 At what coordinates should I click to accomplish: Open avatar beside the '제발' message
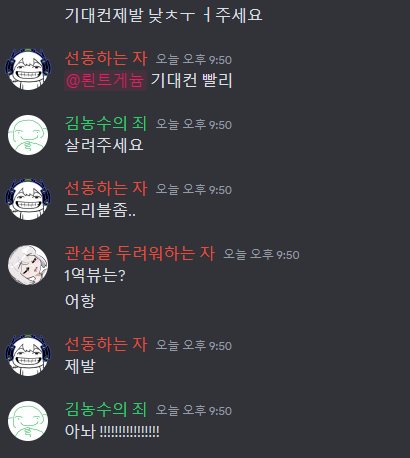(28, 355)
